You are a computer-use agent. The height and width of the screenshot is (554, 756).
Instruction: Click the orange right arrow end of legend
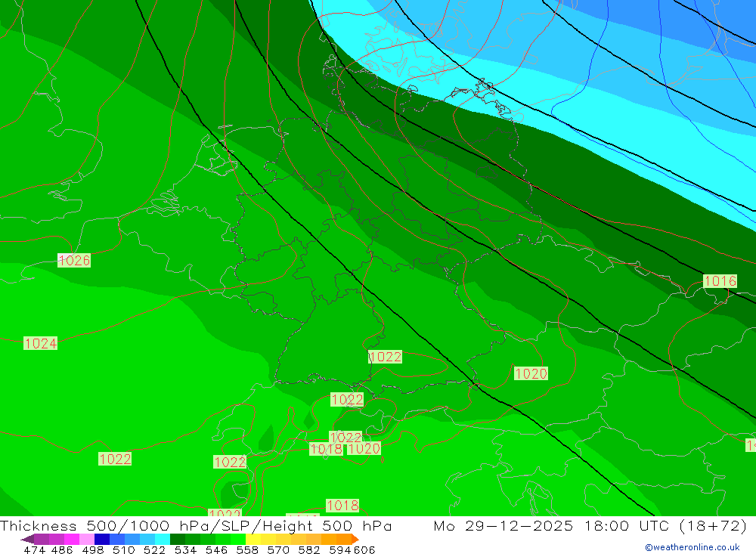point(355,539)
